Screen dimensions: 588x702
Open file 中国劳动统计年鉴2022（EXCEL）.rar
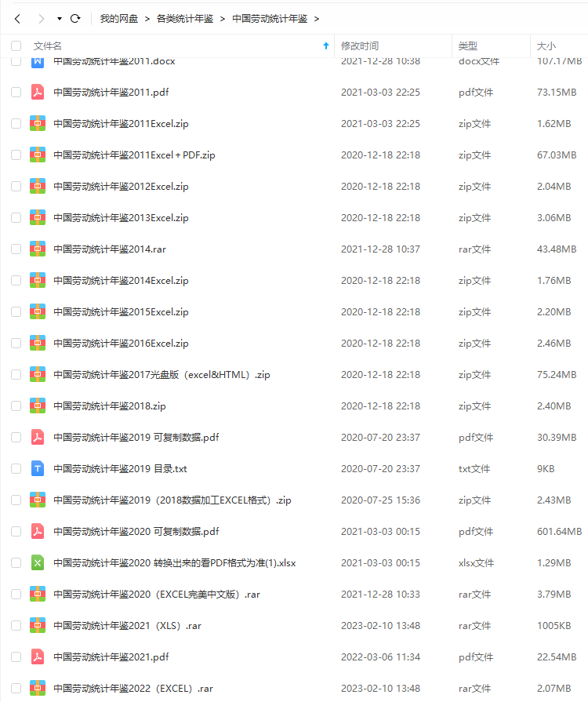pyautogui.click(x=133, y=688)
